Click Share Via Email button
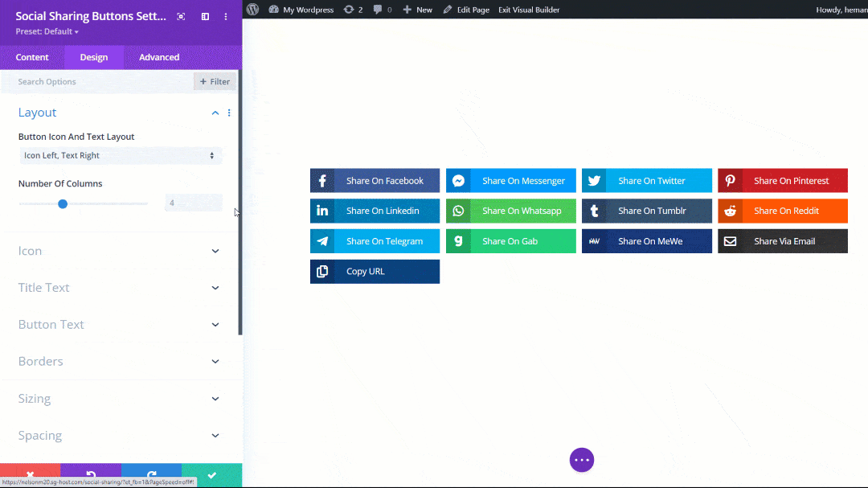The height and width of the screenshot is (488, 868). [x=783, y=241]
